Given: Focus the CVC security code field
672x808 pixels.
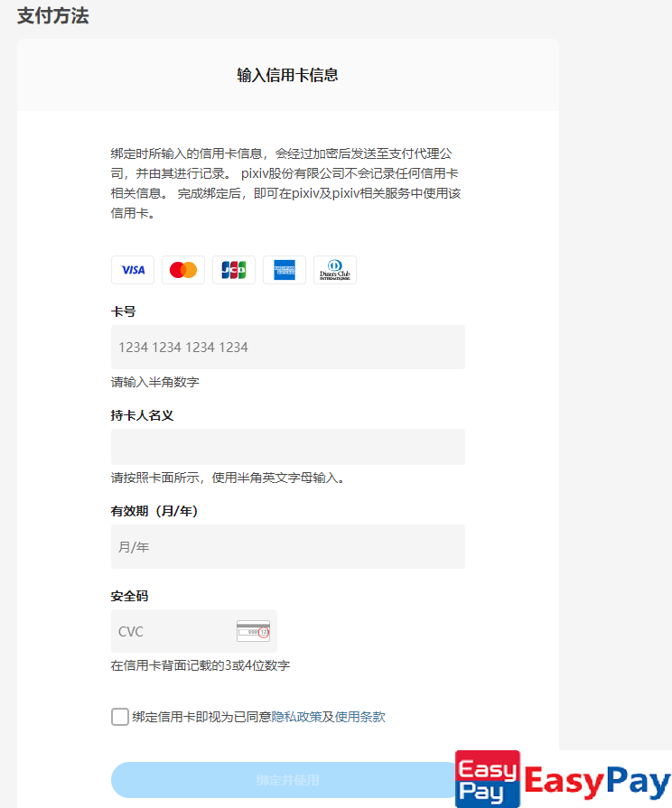Looking at the screenshot, I should point(194,631).
